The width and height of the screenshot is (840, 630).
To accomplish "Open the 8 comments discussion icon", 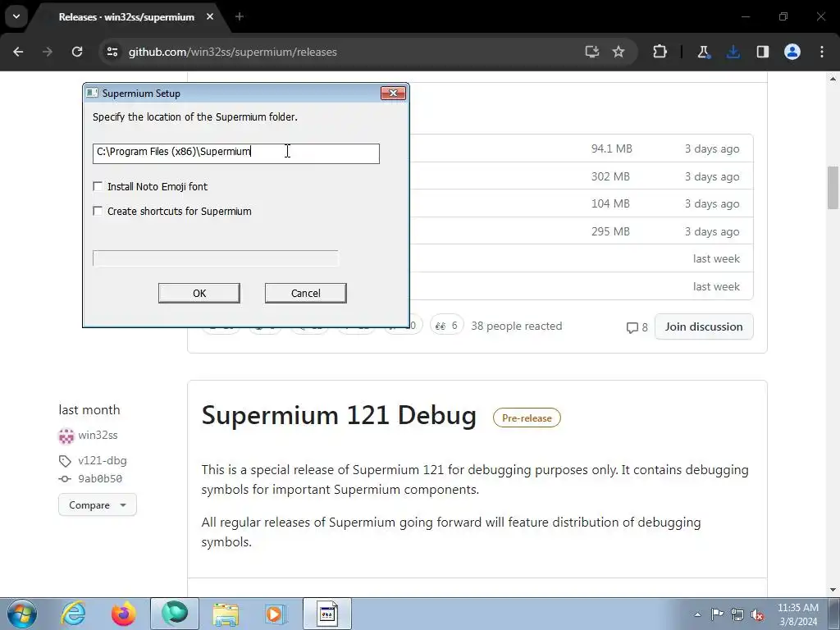I will 637,327.
